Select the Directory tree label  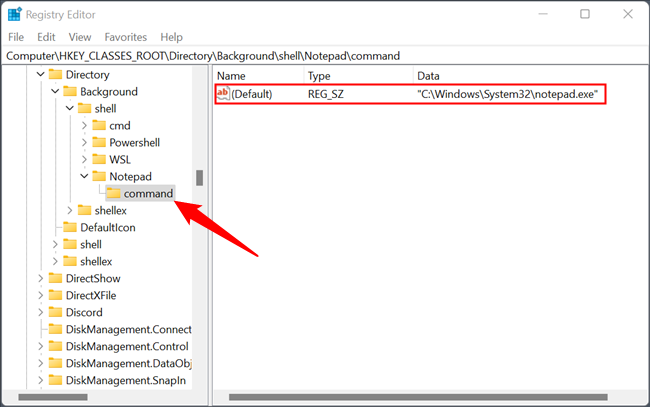[87, 75]
